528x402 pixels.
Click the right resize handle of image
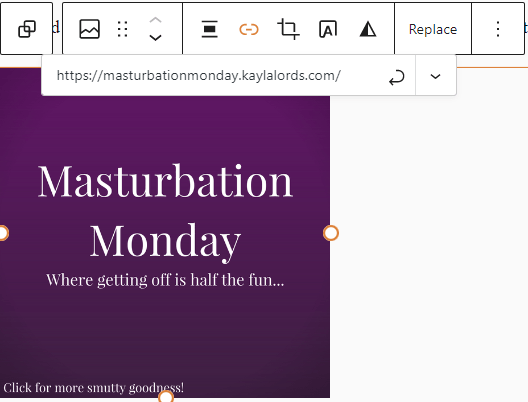pyautogui.click(x=331, y=233)
